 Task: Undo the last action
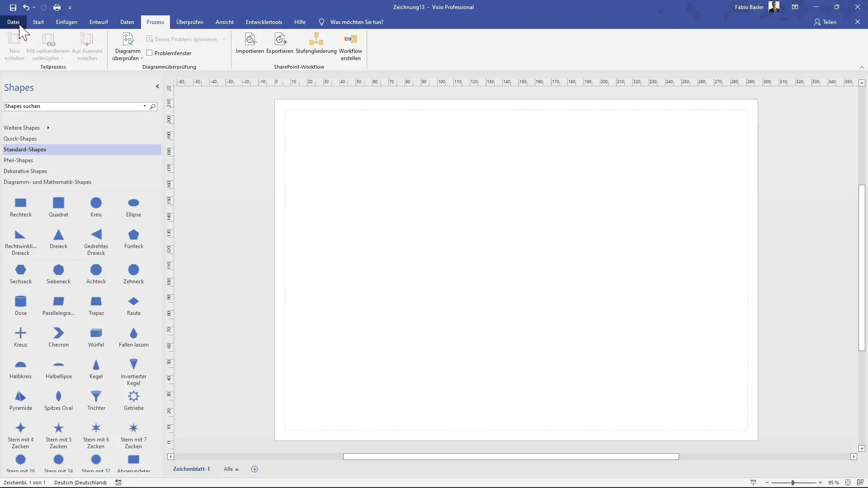point(26,7)
